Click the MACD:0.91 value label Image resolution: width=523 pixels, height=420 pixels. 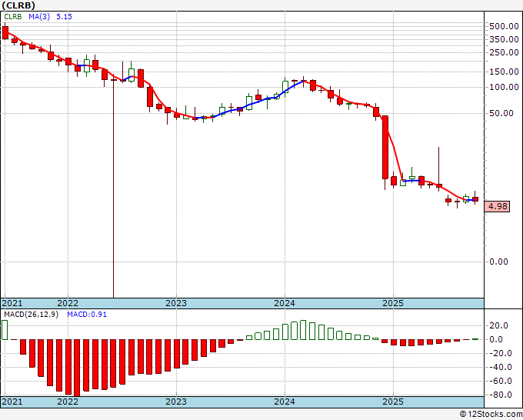[87, 315]
